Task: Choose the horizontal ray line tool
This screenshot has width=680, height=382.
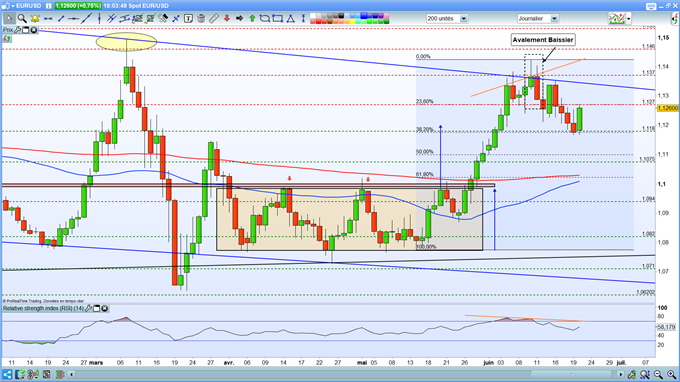Action: click(73, 19)
